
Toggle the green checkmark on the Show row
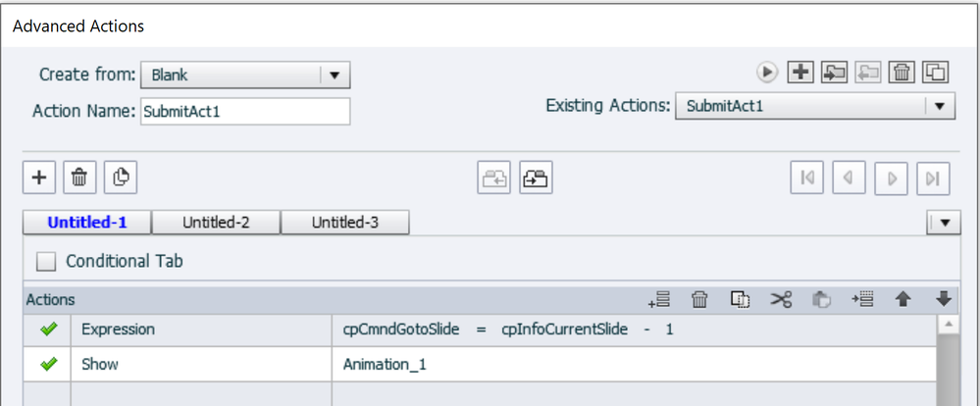48,364
